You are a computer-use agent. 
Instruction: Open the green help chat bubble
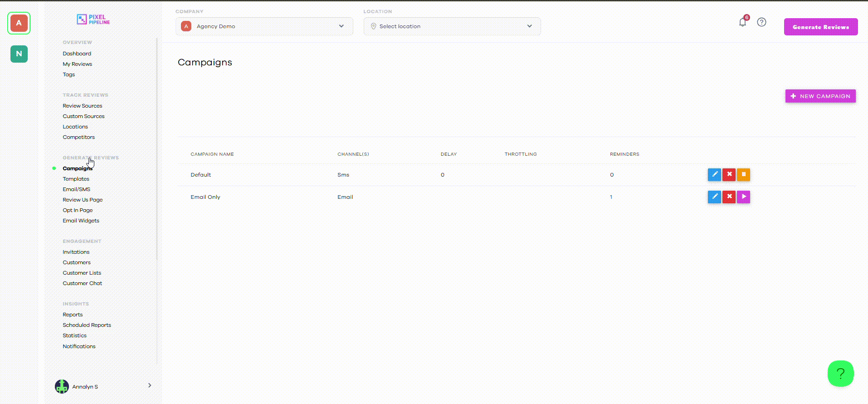[x=840, y=374]
